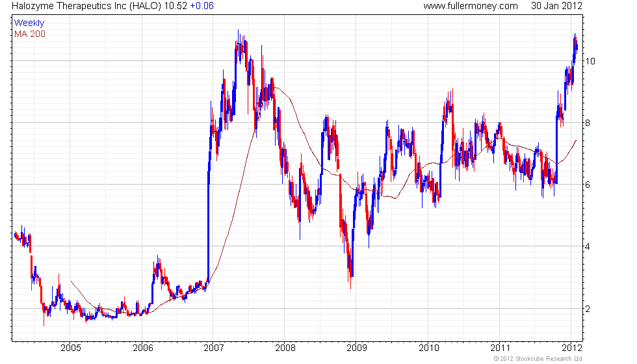
Task: Click the 2011 x-axis year label
Action: pyautogui.click(x=500, y=348)
